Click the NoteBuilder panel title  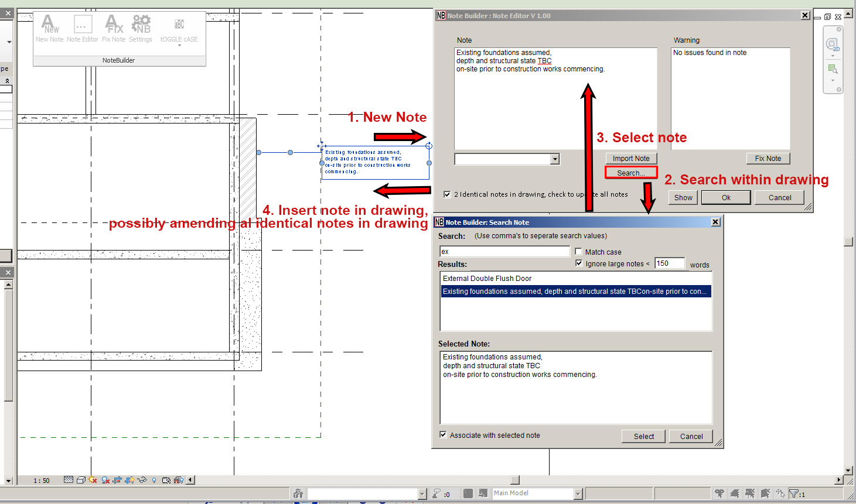tap(119, 60)
